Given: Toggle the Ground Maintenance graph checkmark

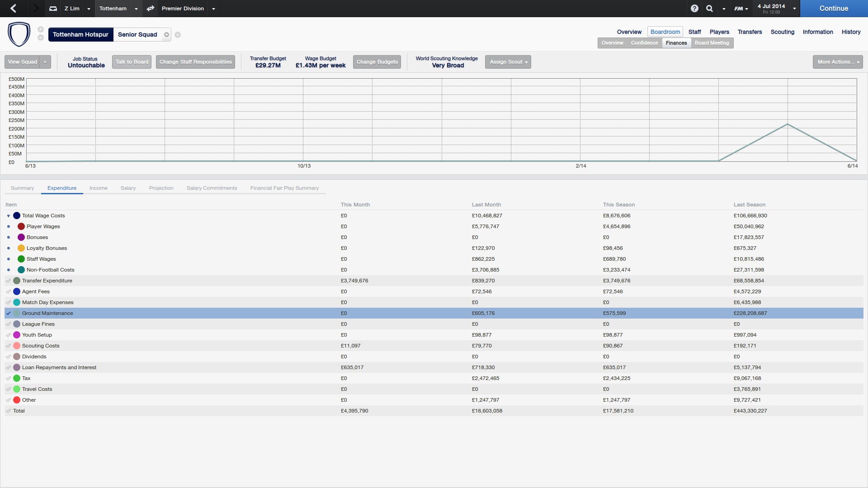Looking at the screenshot, I should pyautogui.click(x=8, y=313).
